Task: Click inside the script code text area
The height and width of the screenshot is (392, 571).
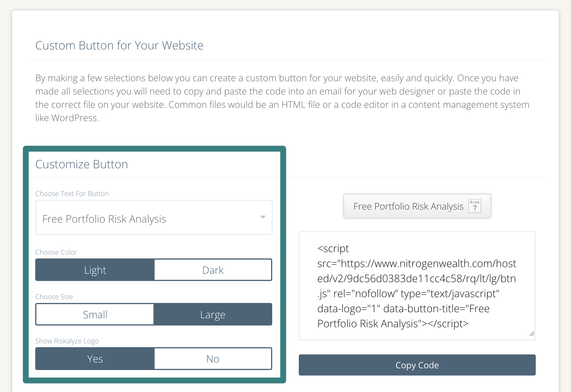Action: point(417,286)
